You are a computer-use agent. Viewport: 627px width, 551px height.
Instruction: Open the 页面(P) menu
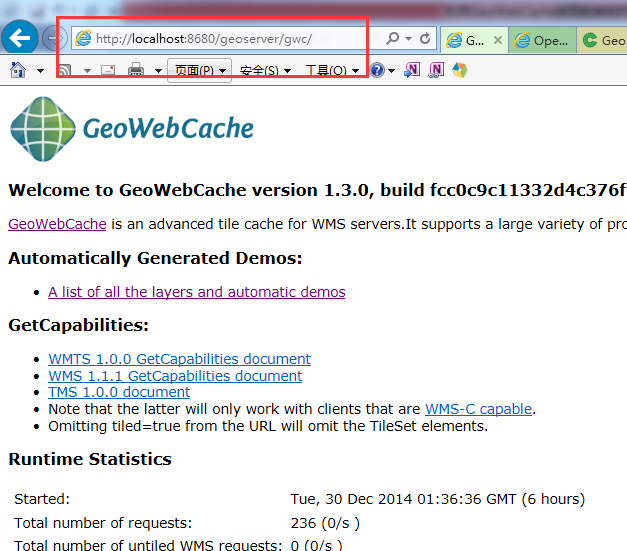click(200, 70)
